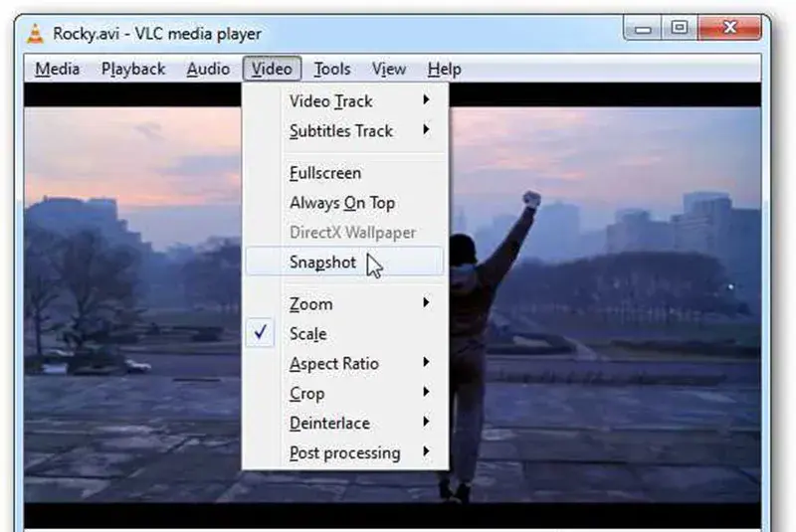Expand the Crop submenu
Screen dimensions: 796x532
pyautogui.click(x=345, y=393)
